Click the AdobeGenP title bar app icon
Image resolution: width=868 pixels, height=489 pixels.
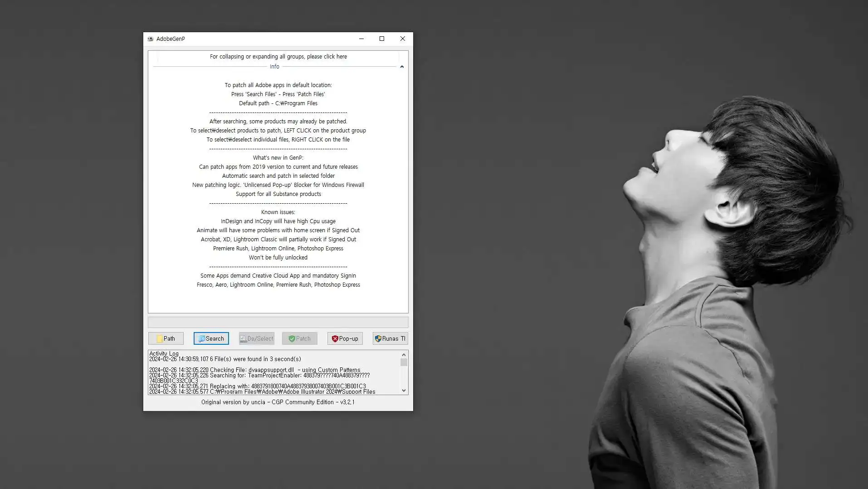click(151, 39)
